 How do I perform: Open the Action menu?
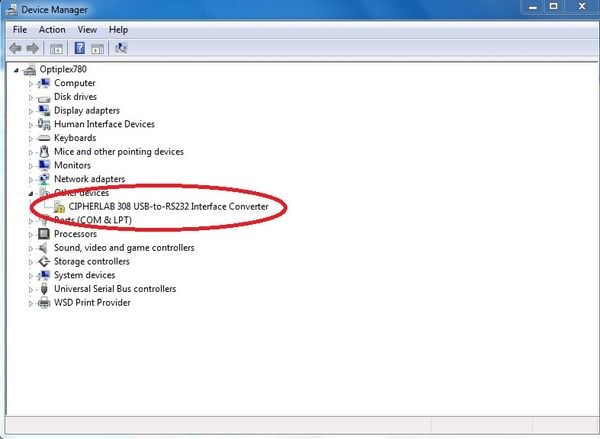(52, 30)
